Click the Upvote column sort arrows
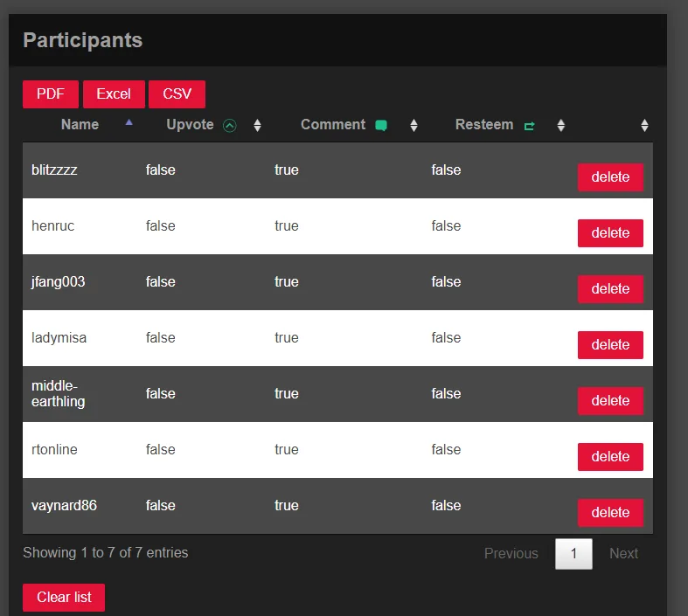Screen dimensions: 688x616 tap(258, 126)
